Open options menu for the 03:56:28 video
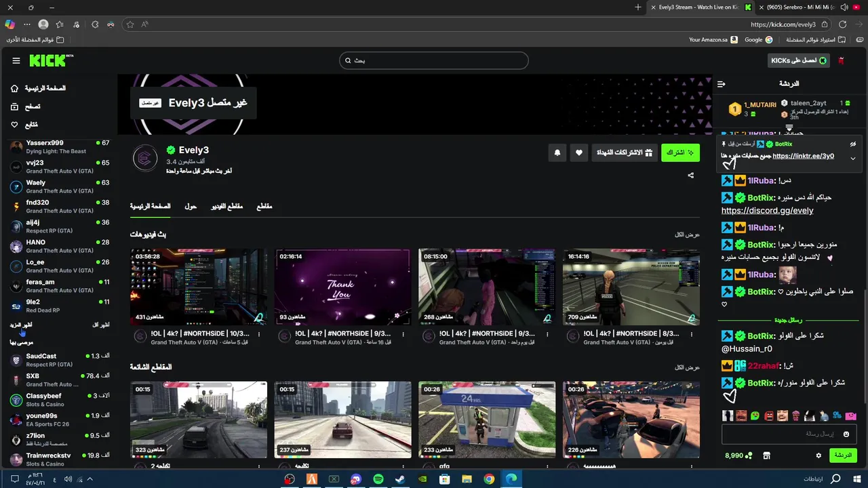This screenshot has height=488, width=868. (x=259, y=334)
